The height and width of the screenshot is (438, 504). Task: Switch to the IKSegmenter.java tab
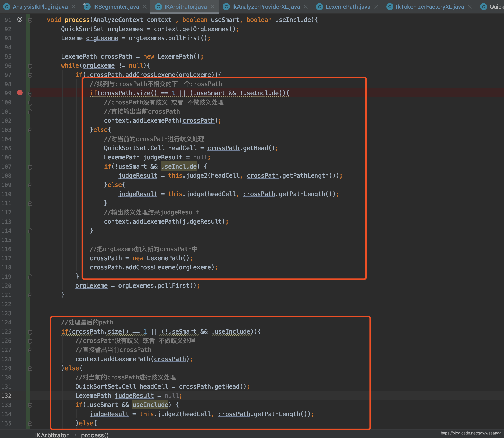click(116, 7)
